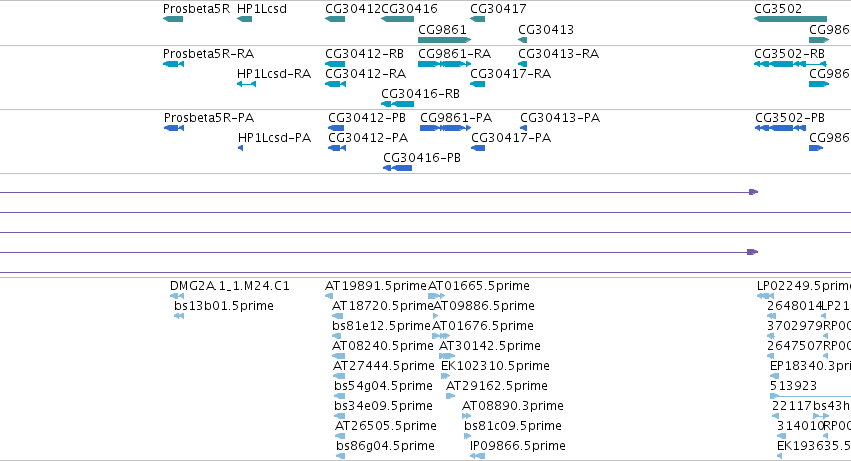Image resolution: width=851 pixels, height=461 pixels.
Task: Click the CG30412-PA protein label
Action: tap(368, 138)
